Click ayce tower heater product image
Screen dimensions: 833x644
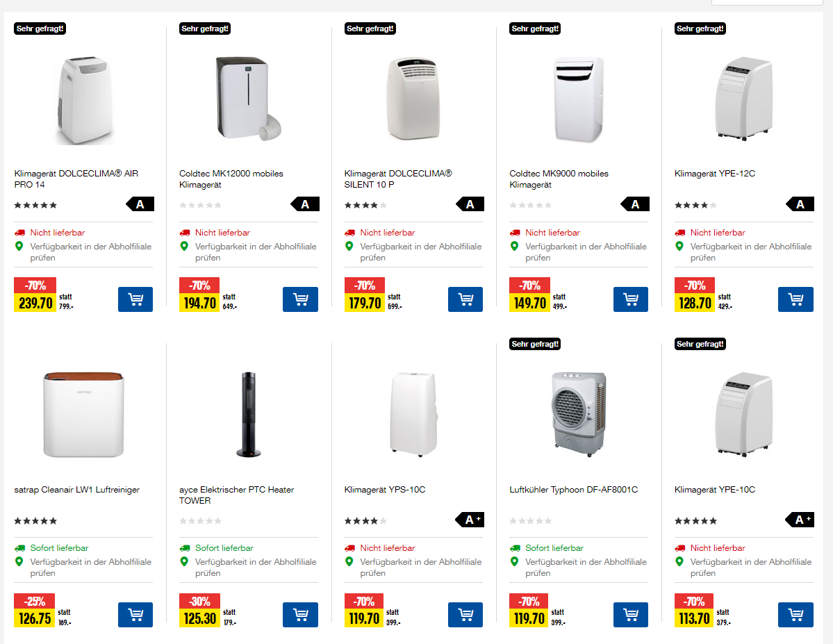(248, 415)
